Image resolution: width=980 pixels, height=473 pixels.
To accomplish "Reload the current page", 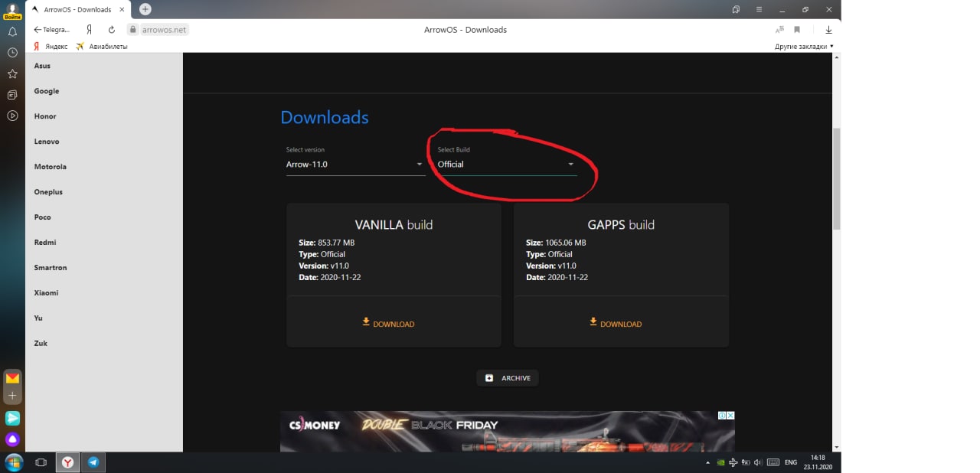I will (112, 30).
